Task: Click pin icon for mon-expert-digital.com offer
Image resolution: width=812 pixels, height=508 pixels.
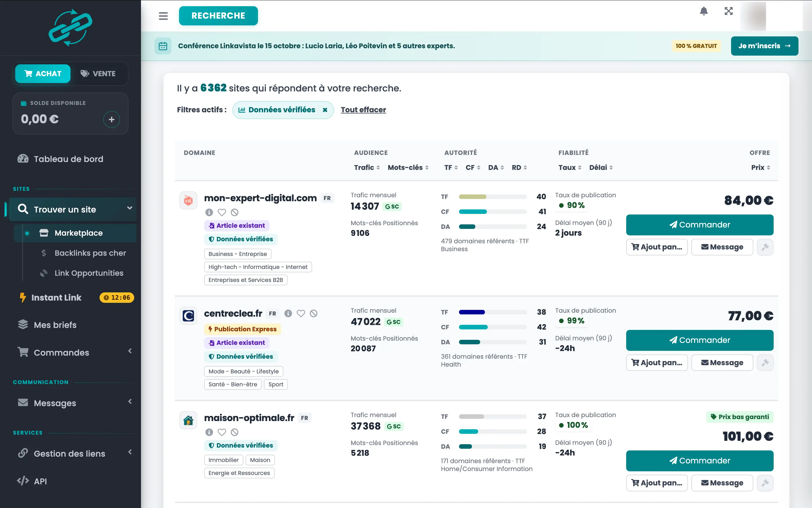Action: pos(765,247)
